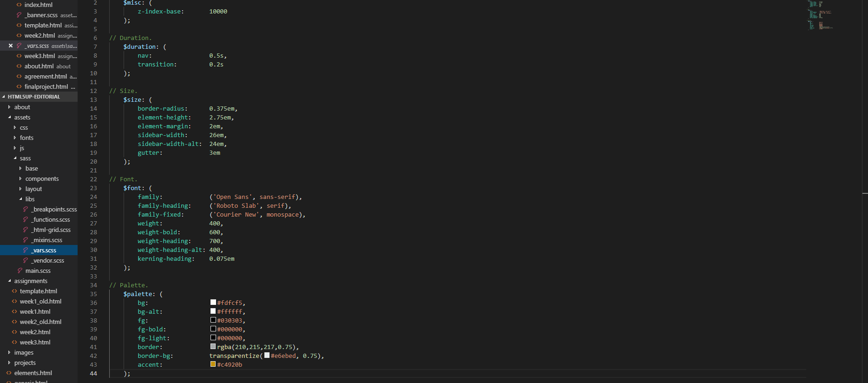Open week3.html under assignments folder
868x383 pixels.
point(35,342)
